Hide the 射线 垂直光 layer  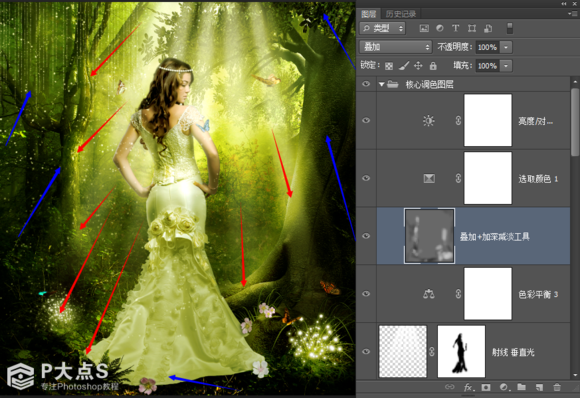pos(366,351)
